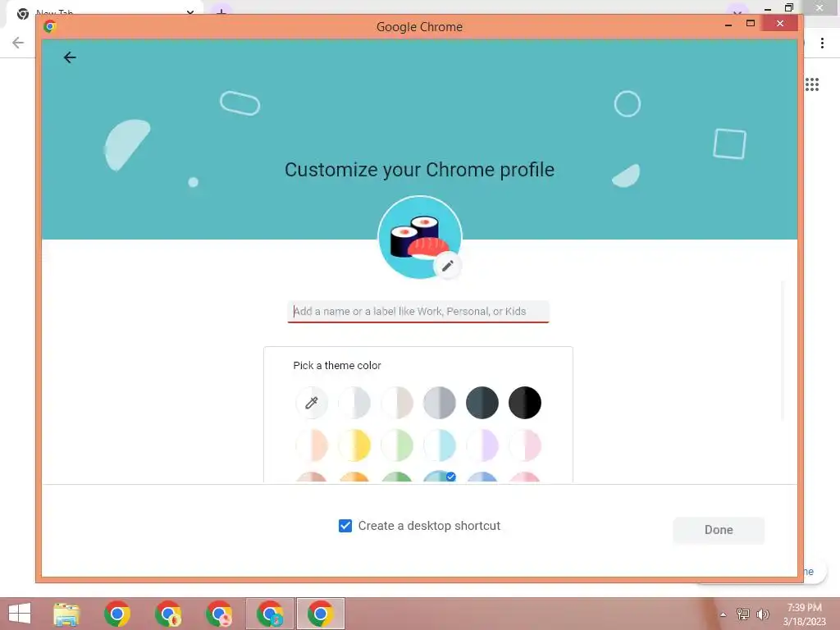Click Chrome logo in dialog title bar
The image size is (840, 630).
pyautogui.click(x=50, y=26)
